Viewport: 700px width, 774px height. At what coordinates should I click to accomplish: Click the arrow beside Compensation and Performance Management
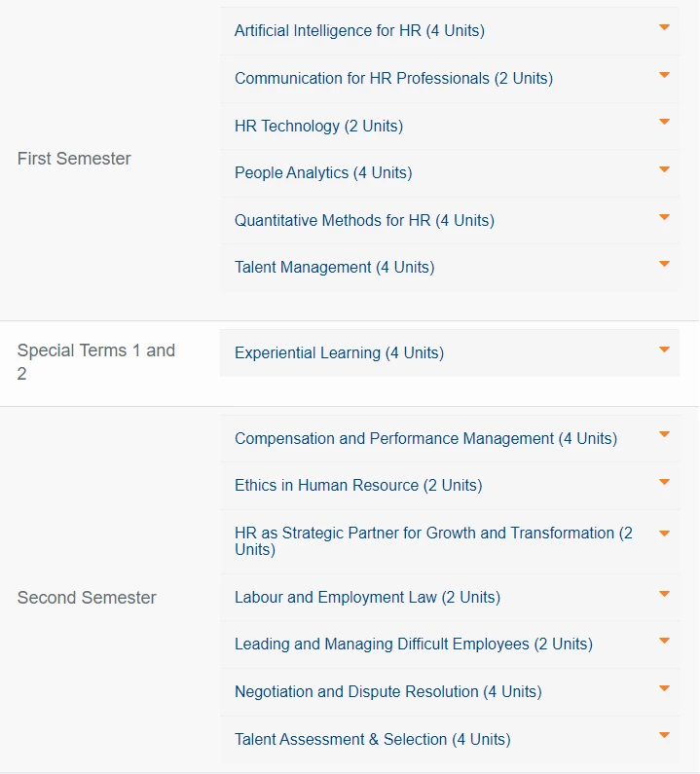click(664, 434)
